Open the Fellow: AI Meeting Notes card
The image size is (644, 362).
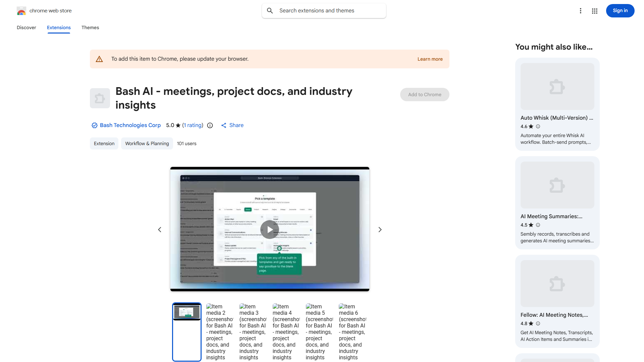click(557, 301)
